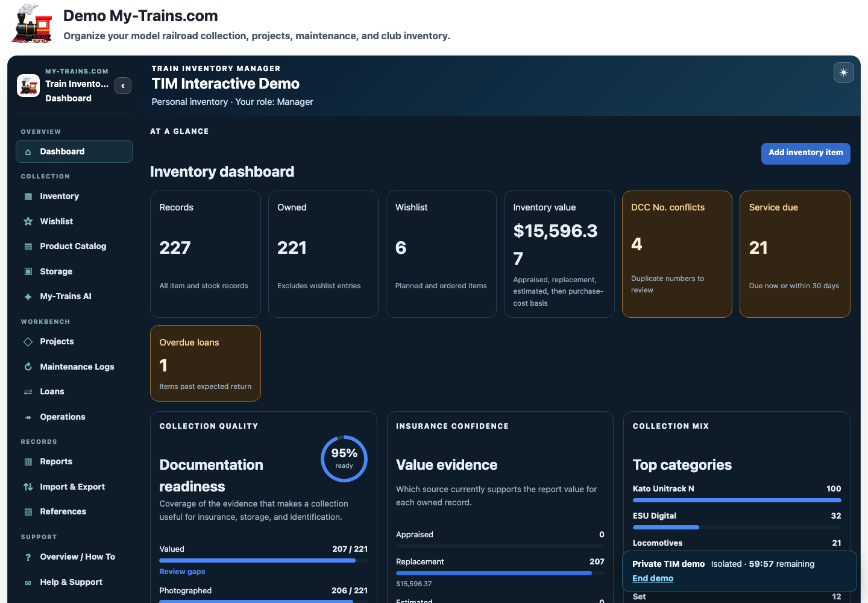This screenshot has width=868, height=603.
Task: Click the Storage box icon
Action: (x=28, y=271)
